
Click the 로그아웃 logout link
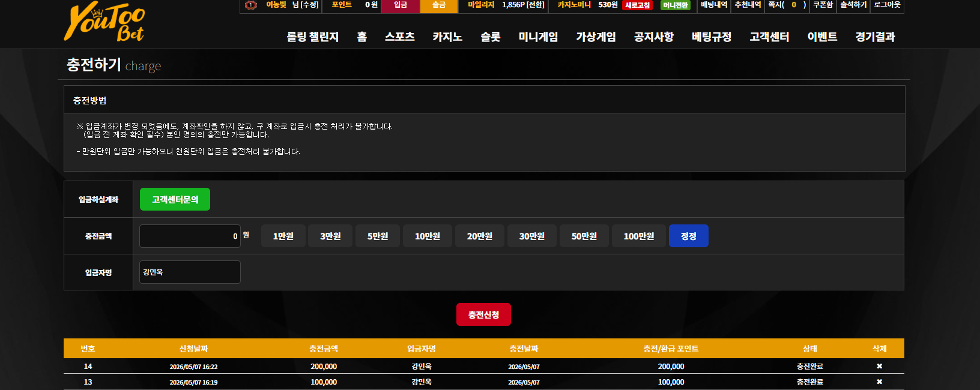click(887, 5)
